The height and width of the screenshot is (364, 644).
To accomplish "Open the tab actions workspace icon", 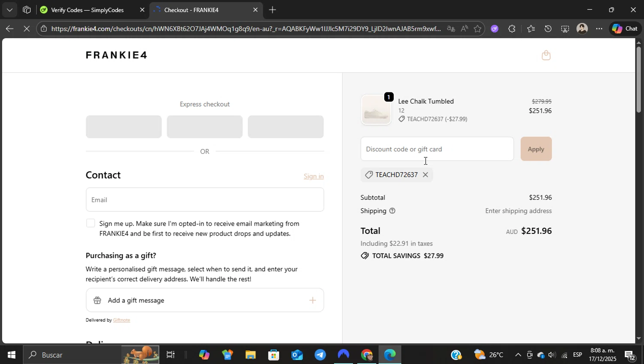I will (x=27, y=10).
